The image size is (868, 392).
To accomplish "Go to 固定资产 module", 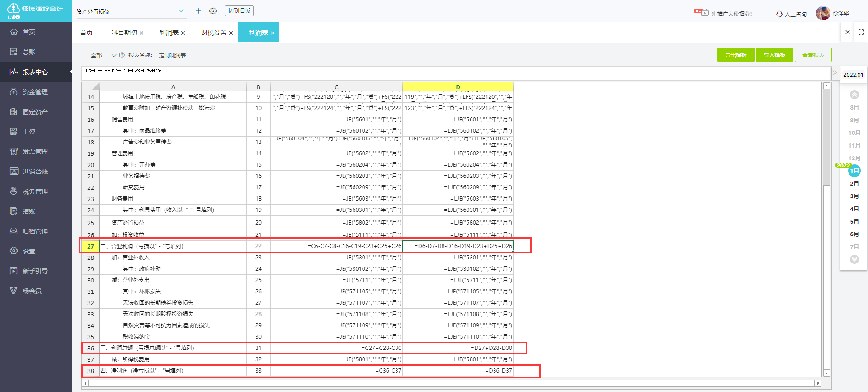I will (x=35, y=112).
